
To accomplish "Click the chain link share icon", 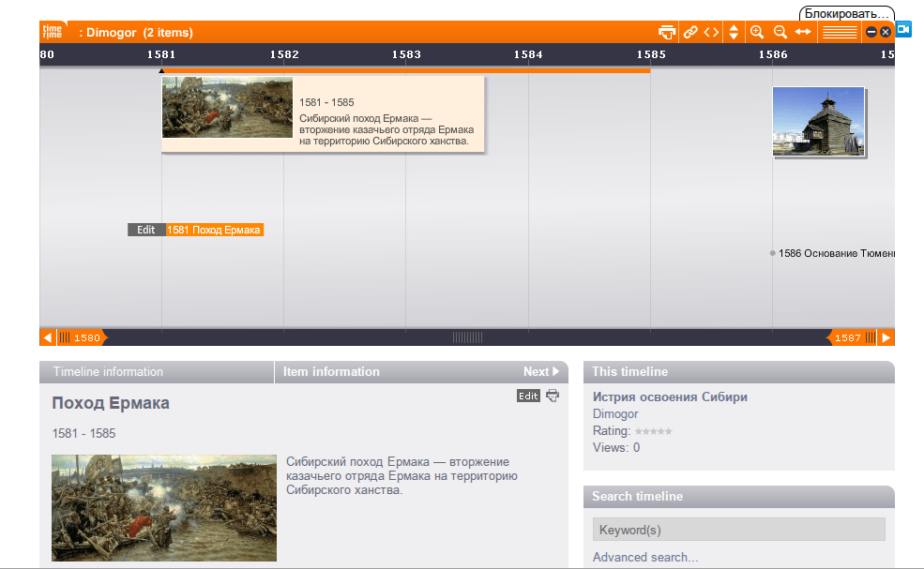I will click(x=690, y=32).
